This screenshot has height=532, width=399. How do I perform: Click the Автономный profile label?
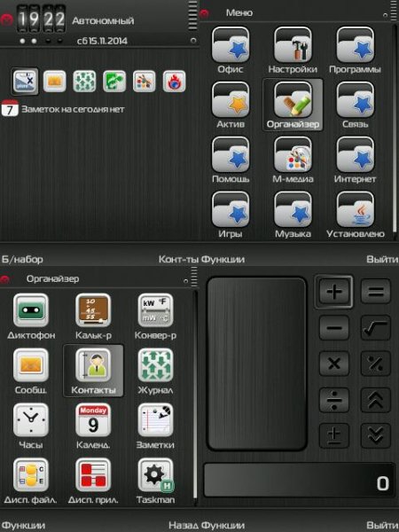coord(103,20)
